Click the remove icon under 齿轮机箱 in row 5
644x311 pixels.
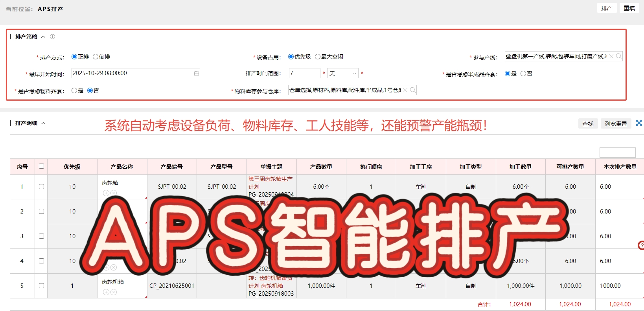113,292
